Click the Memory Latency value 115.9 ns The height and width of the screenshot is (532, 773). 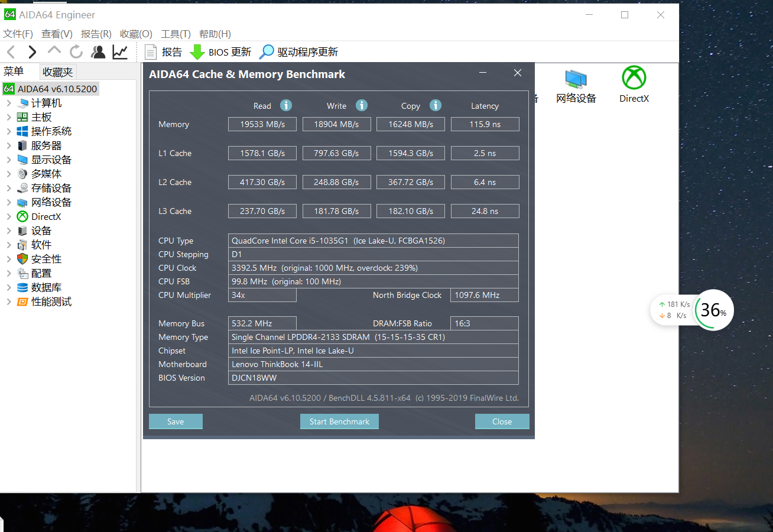[x=485, y=124]
